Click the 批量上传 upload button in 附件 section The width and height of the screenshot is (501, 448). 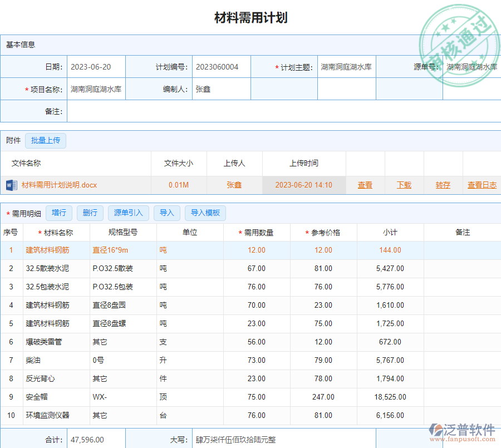(x=46, y=140)
